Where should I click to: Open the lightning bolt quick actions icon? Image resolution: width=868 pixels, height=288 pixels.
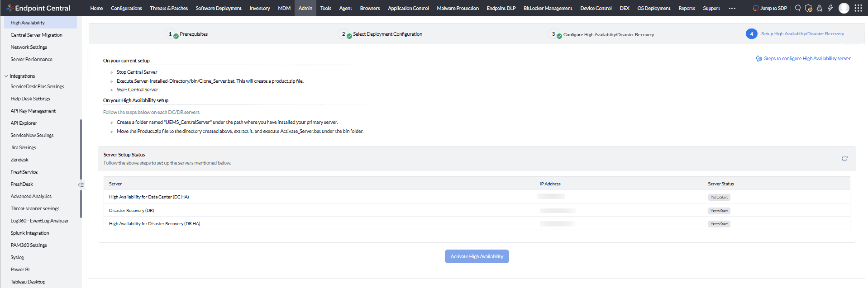tap(830, 8)
